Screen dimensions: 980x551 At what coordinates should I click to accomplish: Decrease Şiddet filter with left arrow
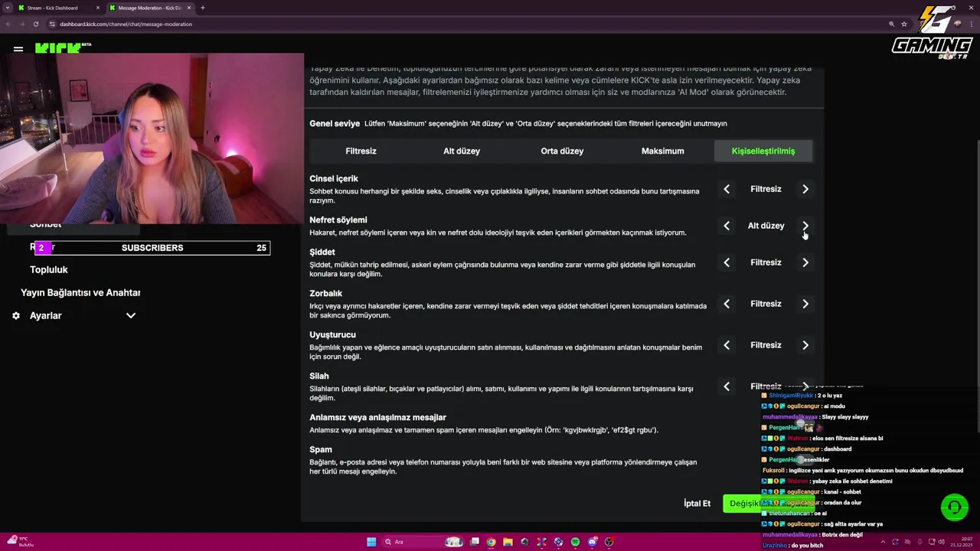tap(727, 262)
